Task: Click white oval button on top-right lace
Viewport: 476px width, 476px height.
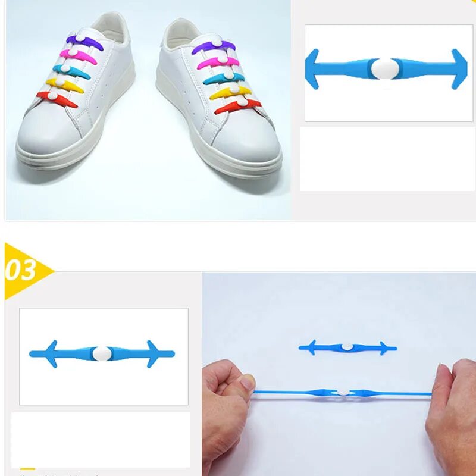Action: pos(385,68)
